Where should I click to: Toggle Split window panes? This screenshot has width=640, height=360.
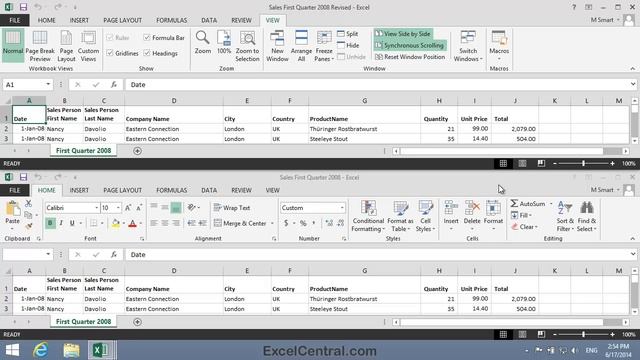click(348, 34)
